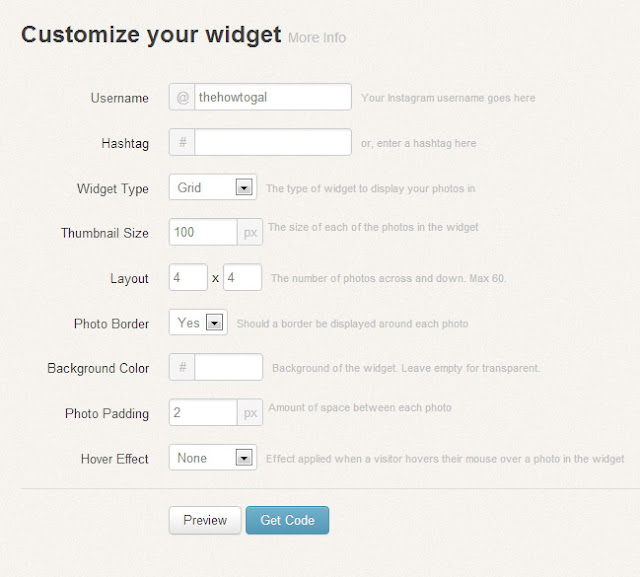This screenshot has height=577, width=640.
Task: Select the Thumbnail Size value field
Action: point(203,232)
